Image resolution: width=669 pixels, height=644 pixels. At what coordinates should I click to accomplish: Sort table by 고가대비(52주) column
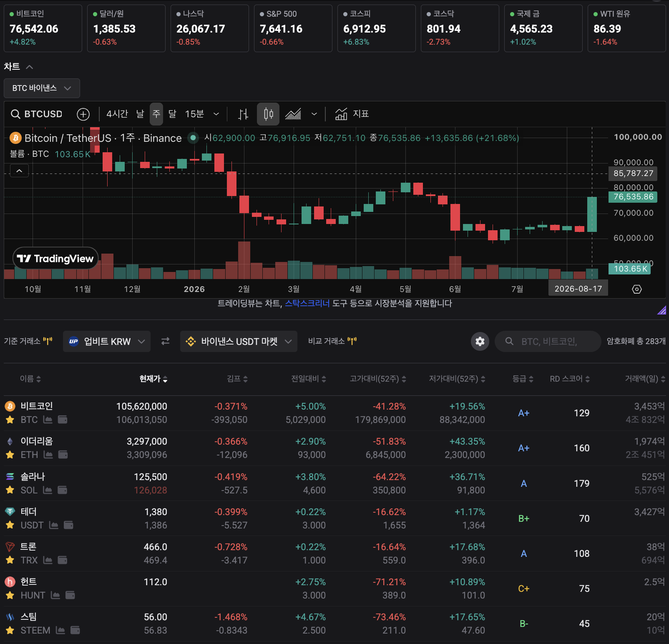[378, 379]
